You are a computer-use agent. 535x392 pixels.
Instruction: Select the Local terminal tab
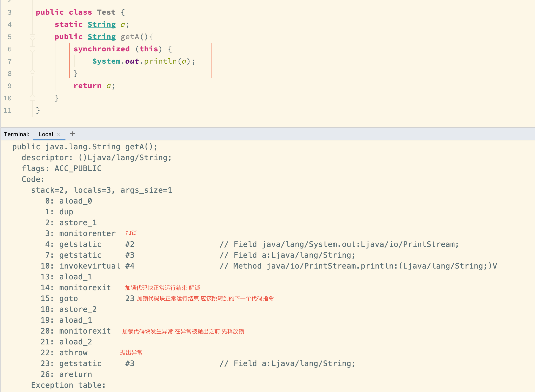pos(46,134)
